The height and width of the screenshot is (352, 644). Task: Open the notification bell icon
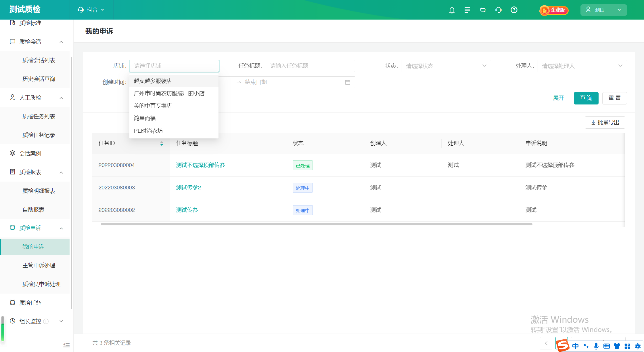[452, 10]
